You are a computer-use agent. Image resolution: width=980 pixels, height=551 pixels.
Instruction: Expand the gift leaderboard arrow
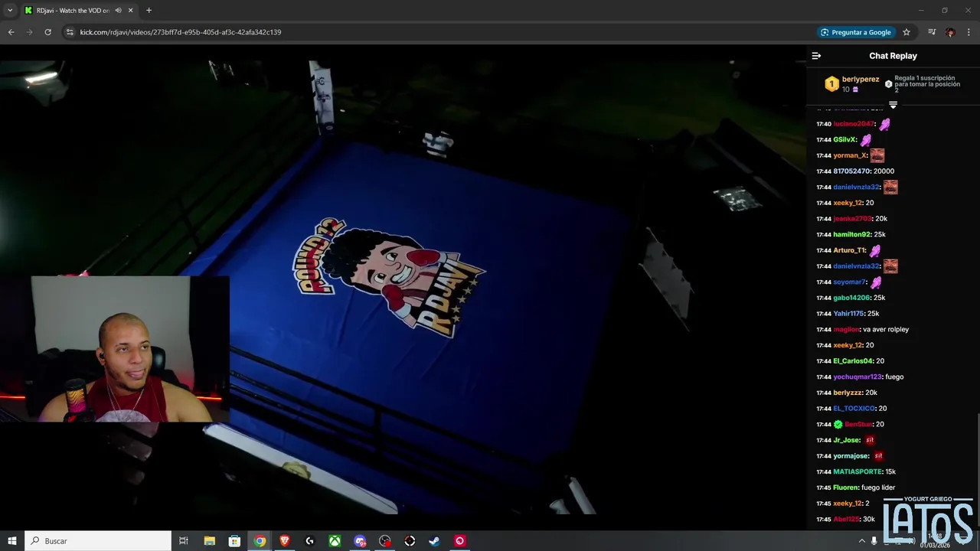coord(893,105)
